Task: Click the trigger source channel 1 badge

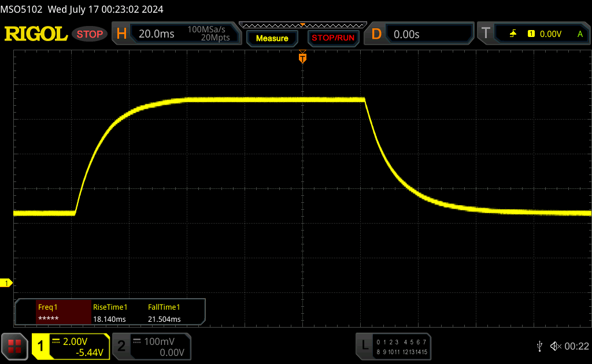Action: coord(531,34)
